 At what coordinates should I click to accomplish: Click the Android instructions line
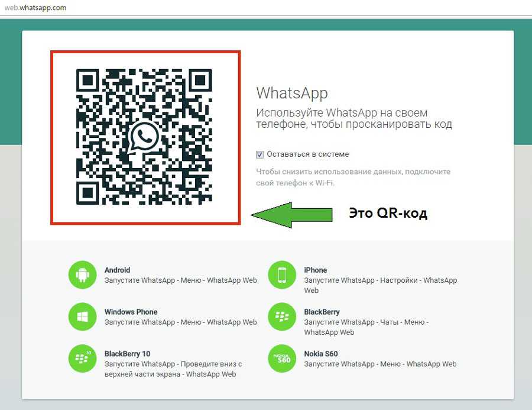[180, 280]
